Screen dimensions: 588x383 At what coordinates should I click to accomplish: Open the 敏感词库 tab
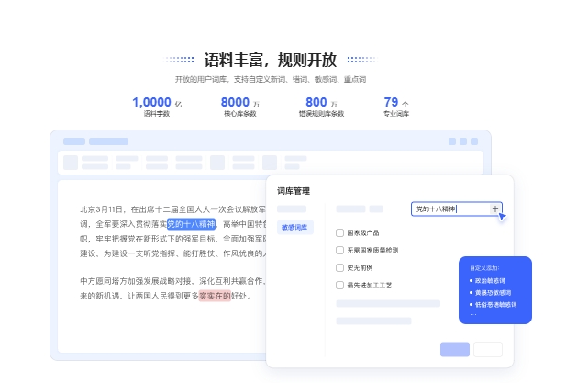pyautogui.click(x=296, y=227)
